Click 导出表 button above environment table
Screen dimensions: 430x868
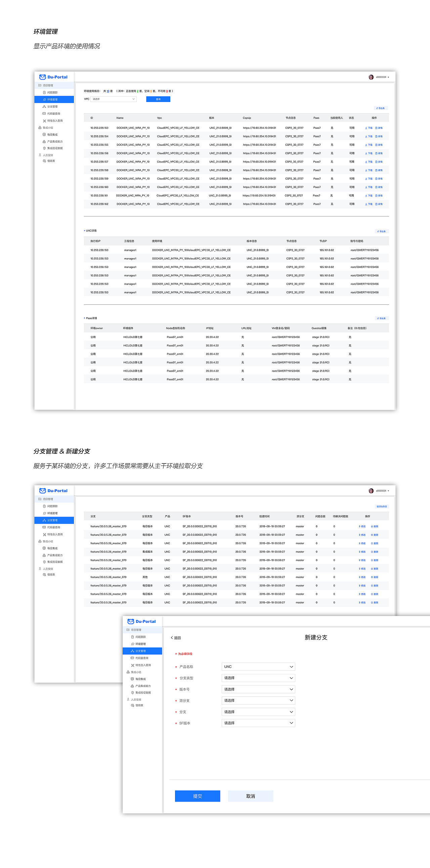(381, 108)
